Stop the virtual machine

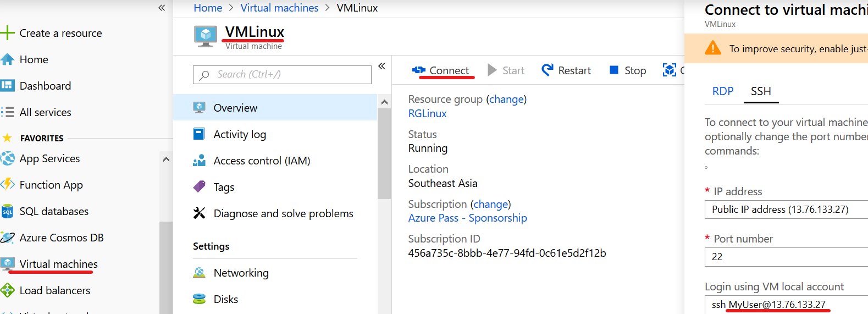[x=628, y=70]
